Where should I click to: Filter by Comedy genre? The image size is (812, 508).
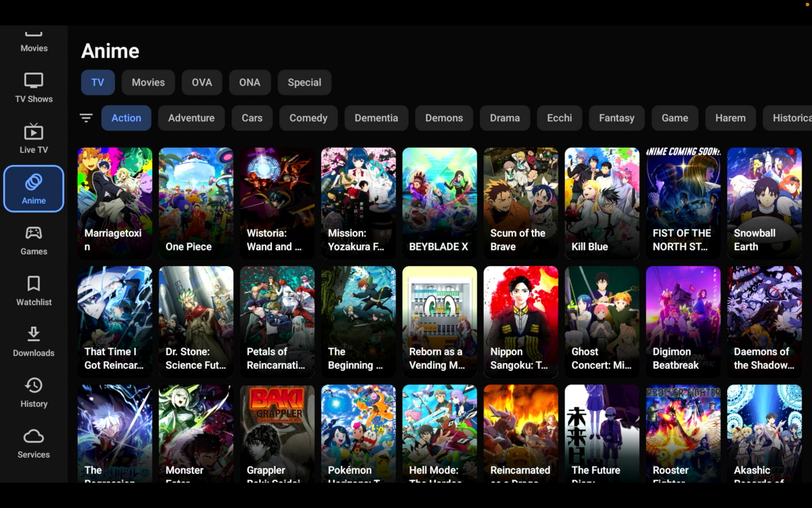pyautogui.click(x=309, y=118)
